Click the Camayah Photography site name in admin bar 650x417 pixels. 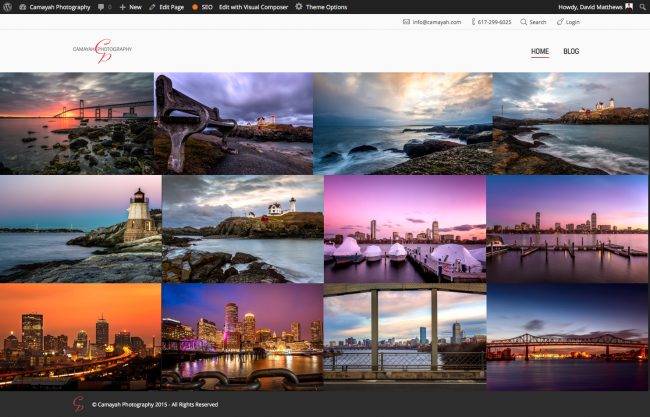click(x=58, y=7)
